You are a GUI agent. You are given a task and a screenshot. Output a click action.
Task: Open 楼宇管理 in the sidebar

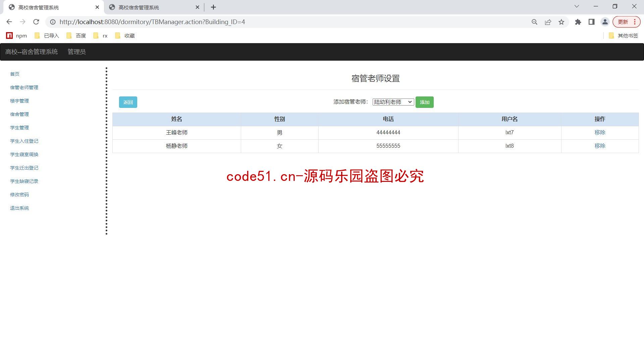[x=19, y=101]
